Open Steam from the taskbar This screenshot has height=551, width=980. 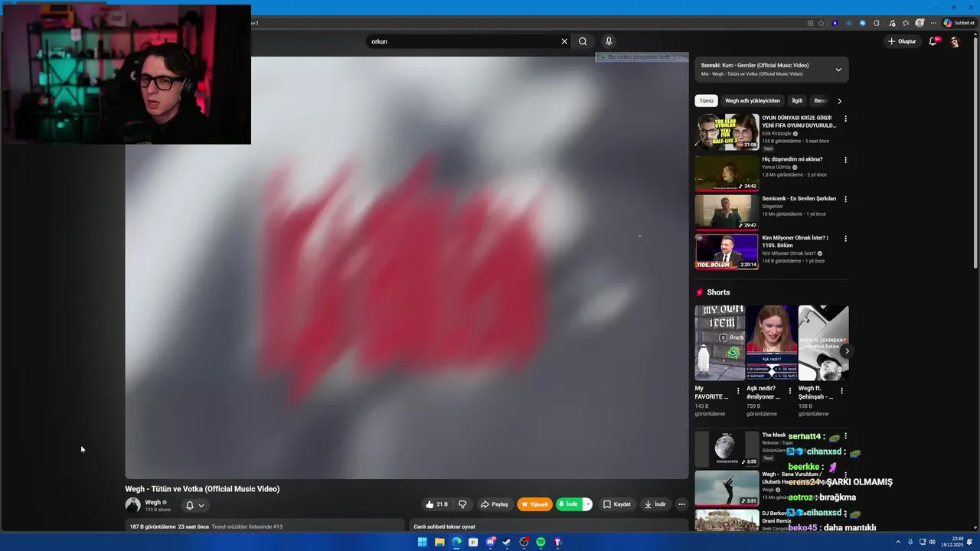pos(507,542)
